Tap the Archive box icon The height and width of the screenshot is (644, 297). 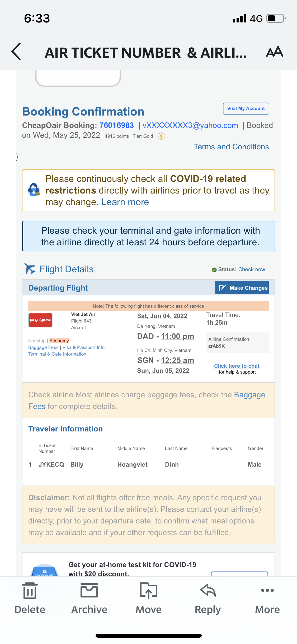point(89,591)
